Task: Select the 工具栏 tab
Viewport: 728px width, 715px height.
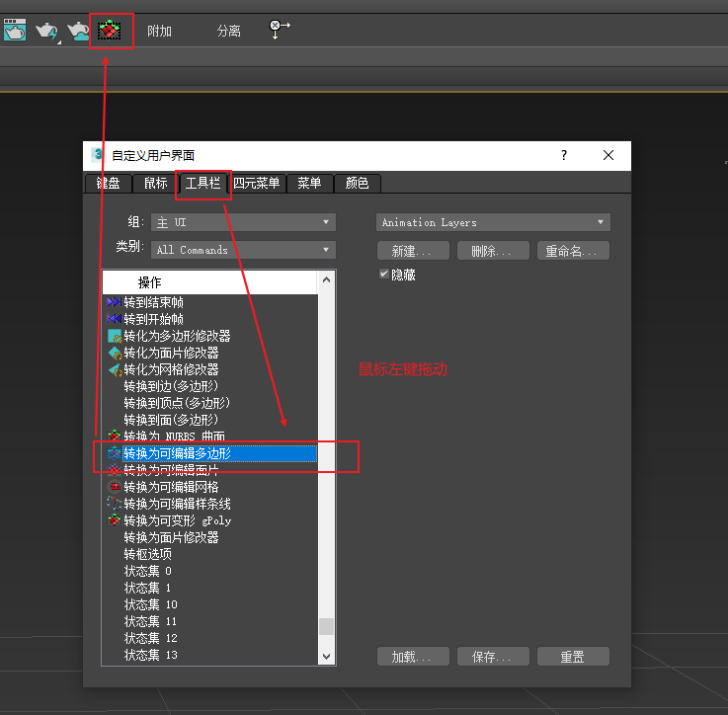Action: (x=202, y=183)
